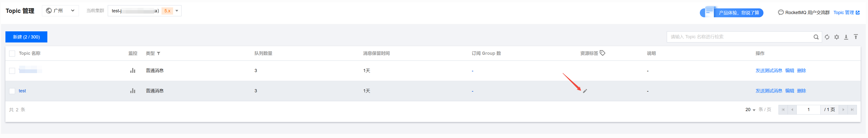Click 删除 in the first topic row
The image size is (868, 138).
coord(801,71)
